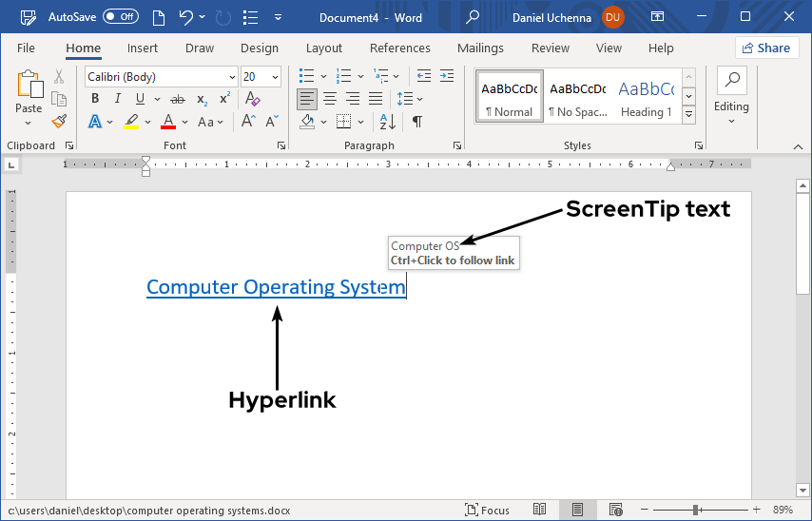Click Clear All Formatting icon

click(x=253, y=98)
